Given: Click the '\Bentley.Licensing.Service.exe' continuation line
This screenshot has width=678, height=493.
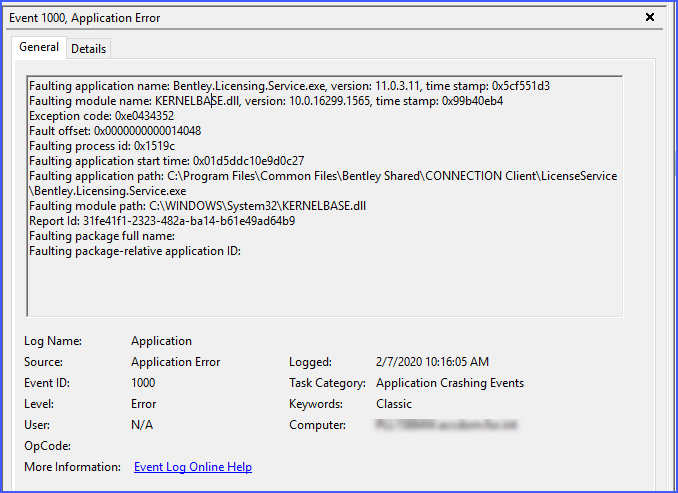Looking at the screenshot, I should pyautogui.click(x=108, y=191).
